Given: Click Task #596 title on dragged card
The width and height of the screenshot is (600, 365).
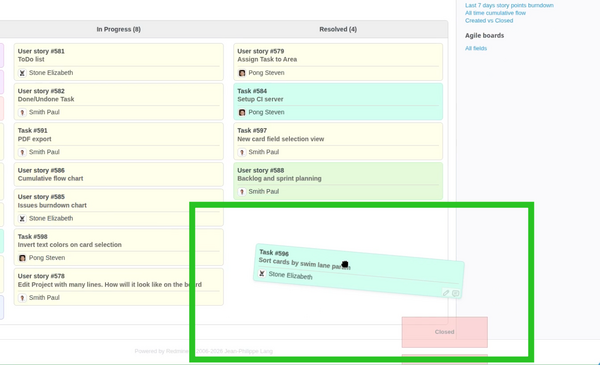Looking at the screenshot, I should pos(274,253).
